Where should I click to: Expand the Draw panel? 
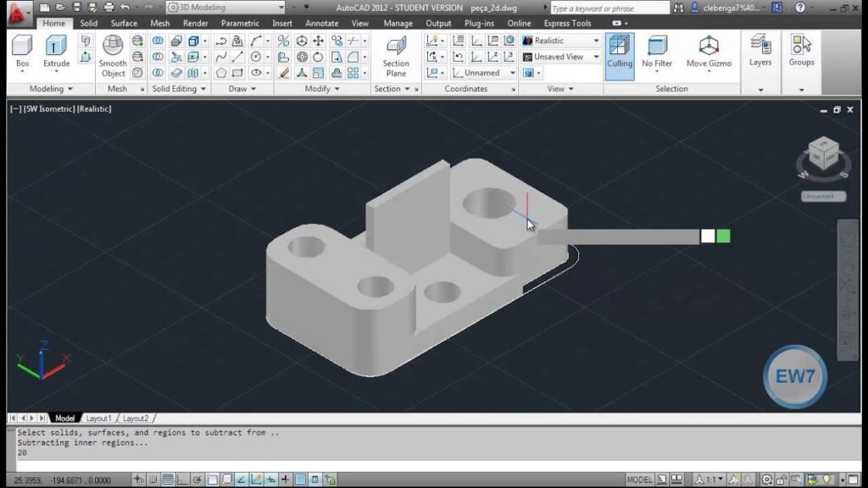click(x=242, y=88)
